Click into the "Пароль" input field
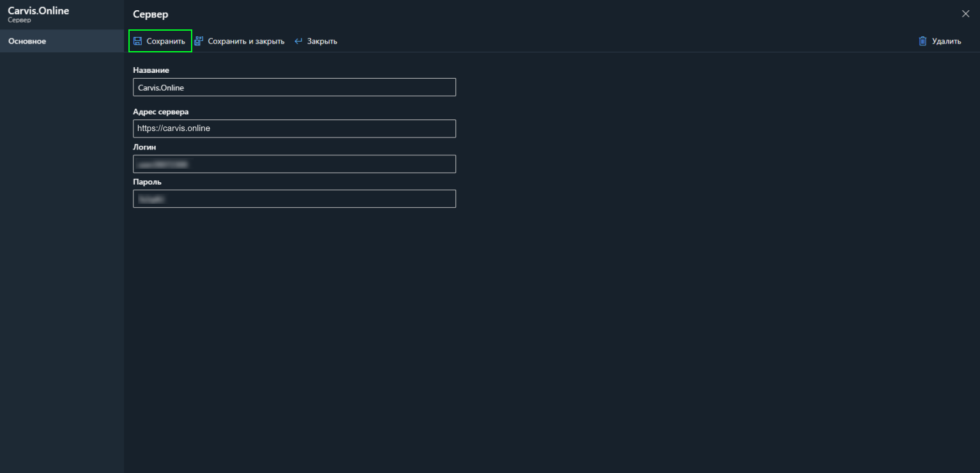This screenshot has width=980, height=473. pyautogui.click(x=294, y=199)
